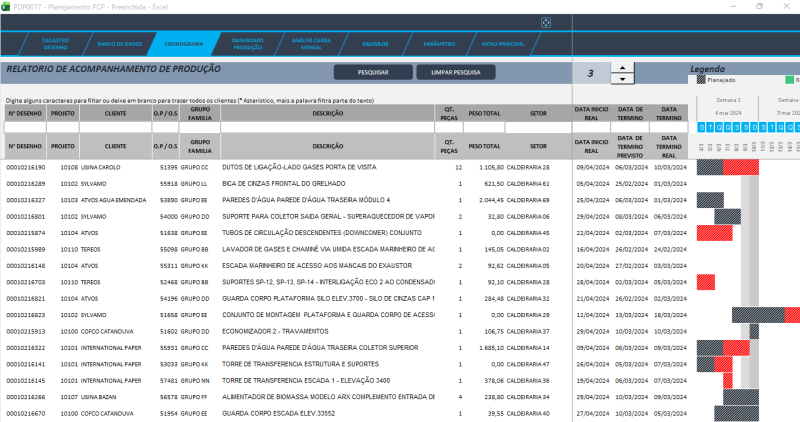
Task: Click the Limpar Pesquisa button
Action: point(455,72)
